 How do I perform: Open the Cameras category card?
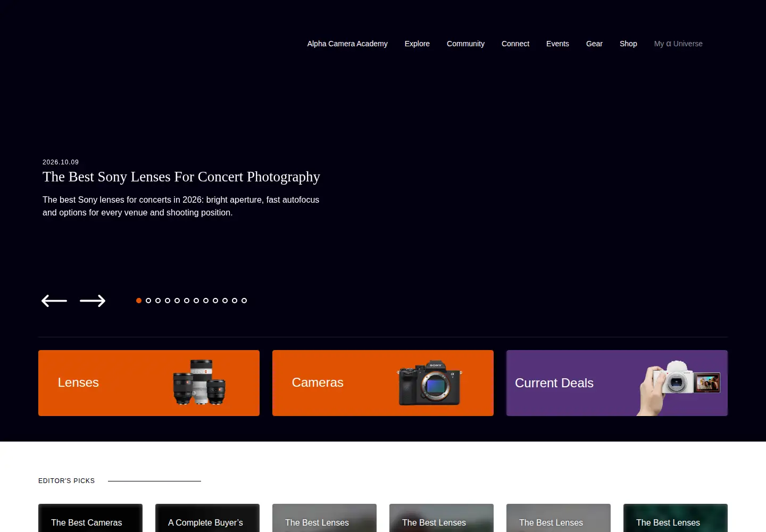383,383
